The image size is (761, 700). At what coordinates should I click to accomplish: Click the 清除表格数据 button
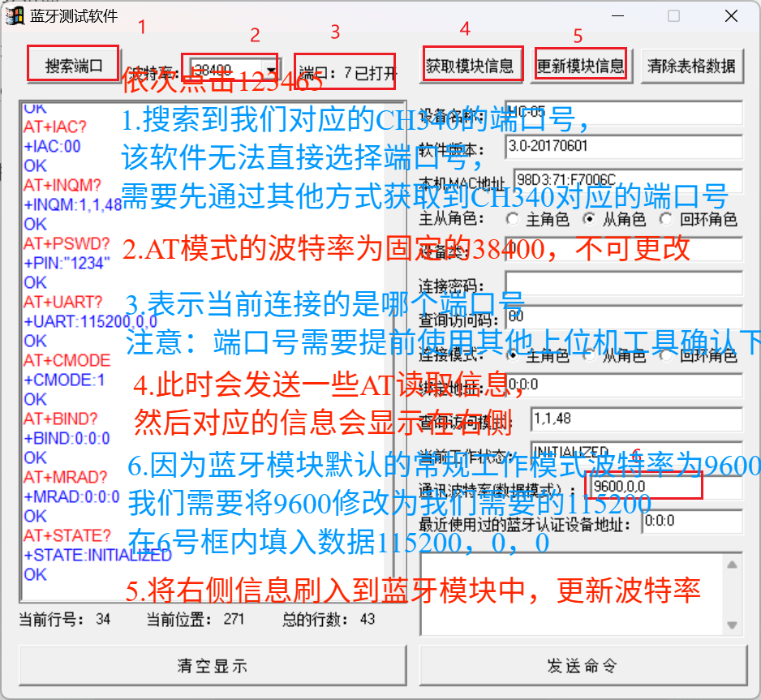[691, 66]
